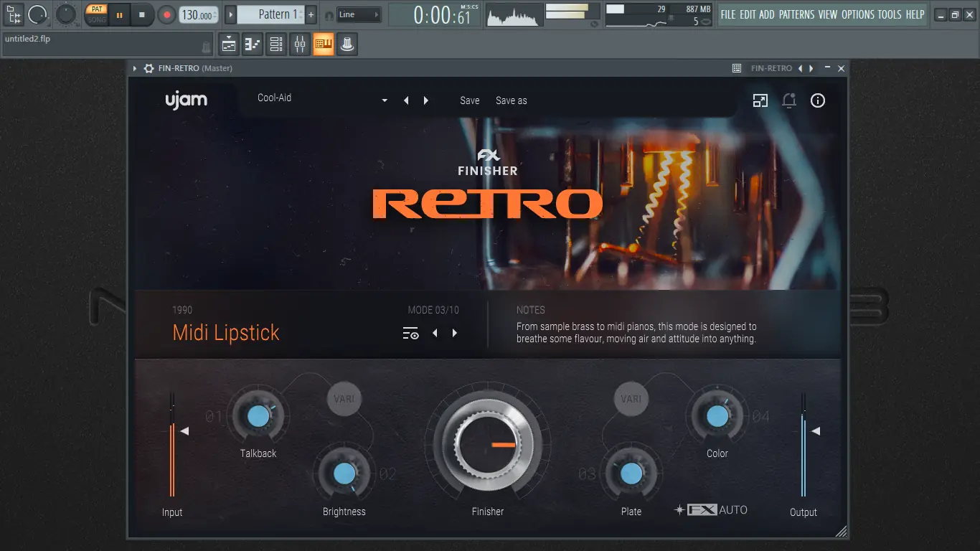Select the next ujam preset
Image resolution: width=980 pixels, height=551 pixels.
pos(426,100)
